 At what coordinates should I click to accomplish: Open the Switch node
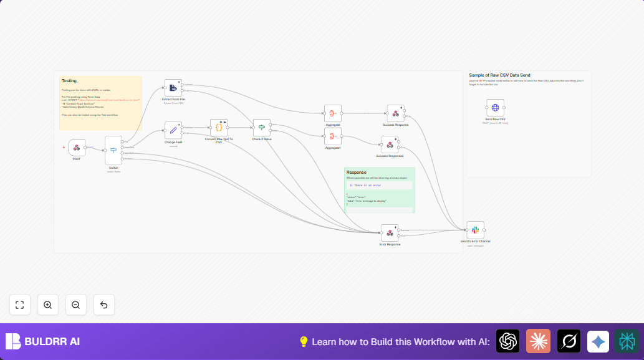click(113, 150)
